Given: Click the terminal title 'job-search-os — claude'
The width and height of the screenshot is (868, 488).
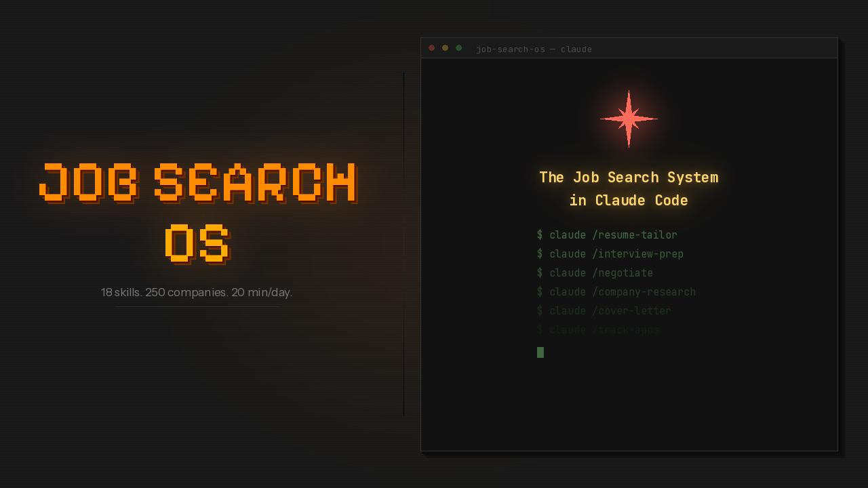Looking at the screenshot, I should click(534, 49).
